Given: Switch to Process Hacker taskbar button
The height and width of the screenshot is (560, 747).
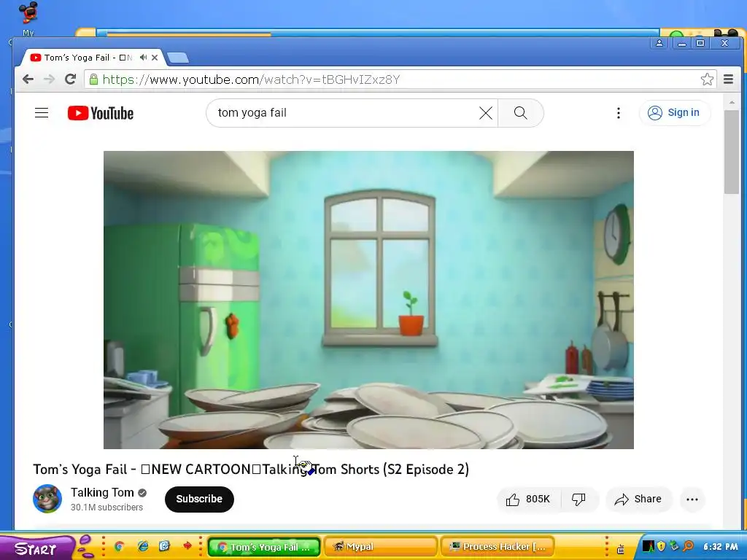Looking at the screenshot, I should [498, 547].
